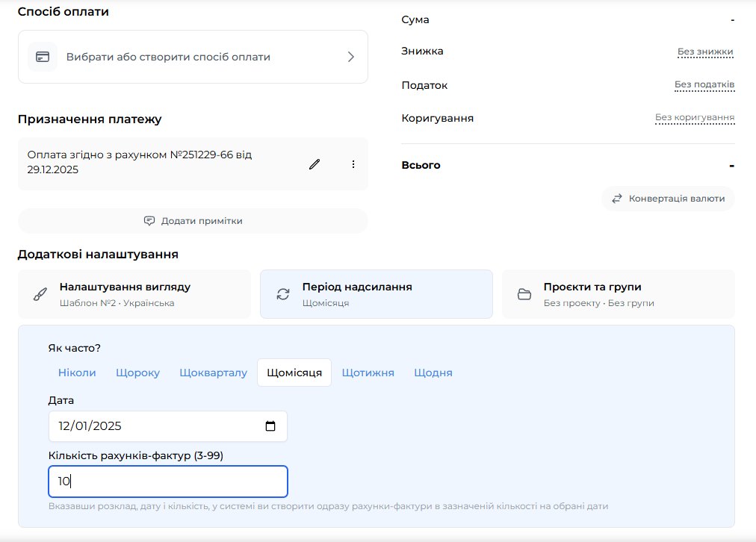Click the calendar icon in the date field
Screen dimensions: 756x542
coord(270,426)
